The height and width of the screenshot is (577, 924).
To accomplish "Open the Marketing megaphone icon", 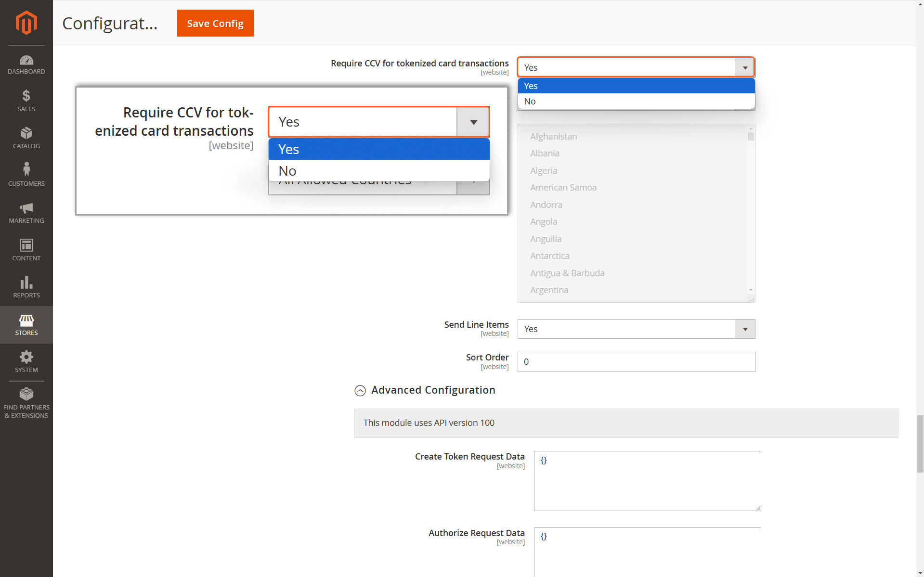I will pyautogui.click(x=26, y=208).
